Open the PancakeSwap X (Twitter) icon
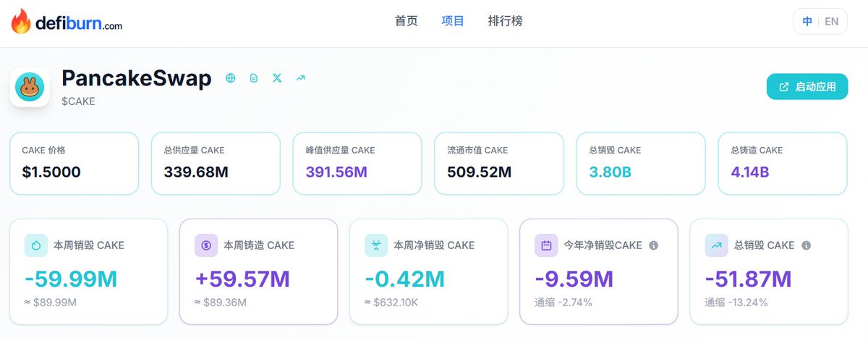The width and height of the screenshot is (868, 341). coord(277,77)
